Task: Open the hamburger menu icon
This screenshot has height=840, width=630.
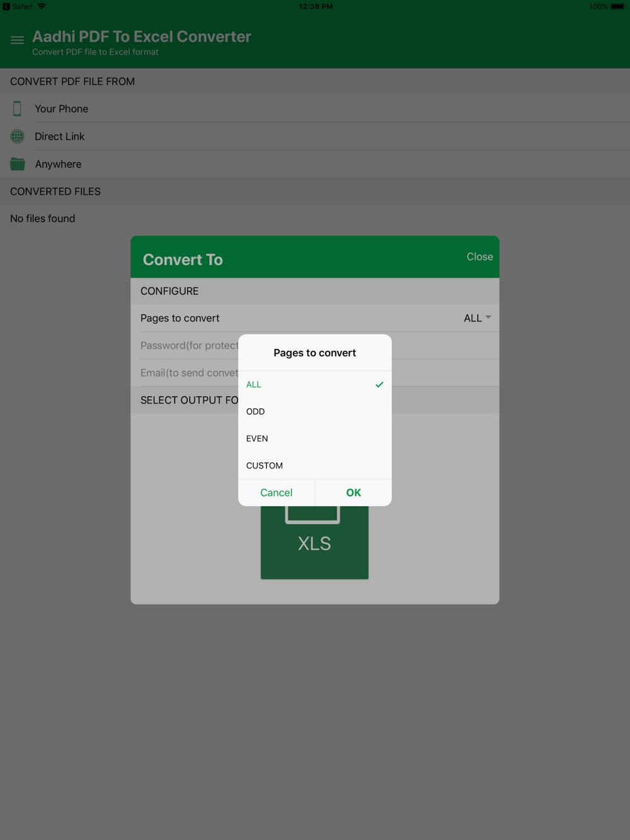Action: pyautogui.click(x=17, y=40)
